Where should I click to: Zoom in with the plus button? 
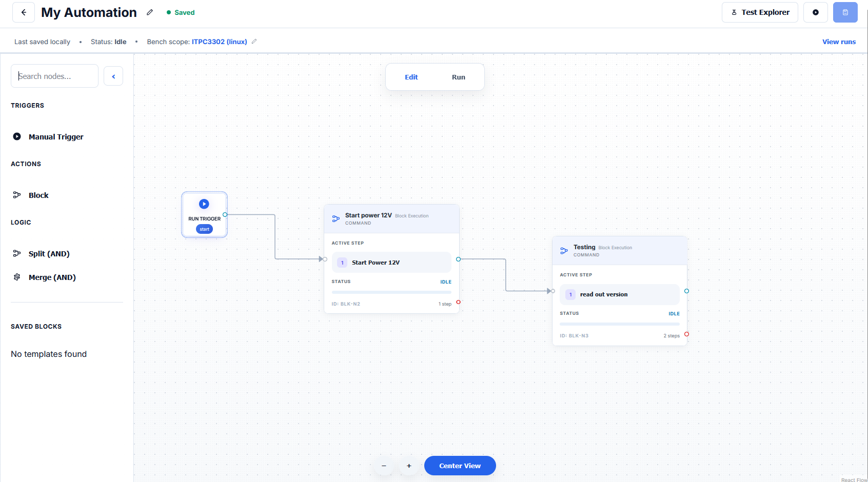point(409,466)
